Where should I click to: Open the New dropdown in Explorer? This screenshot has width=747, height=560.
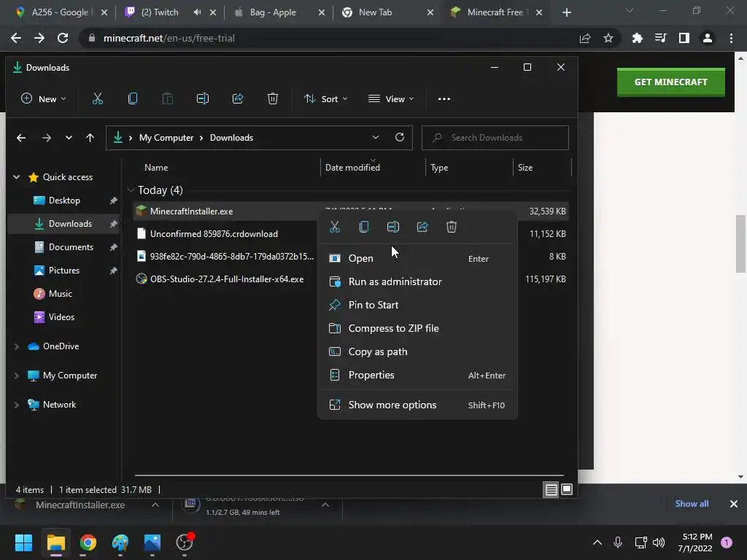pyautogui.click(x=43, y=98)
